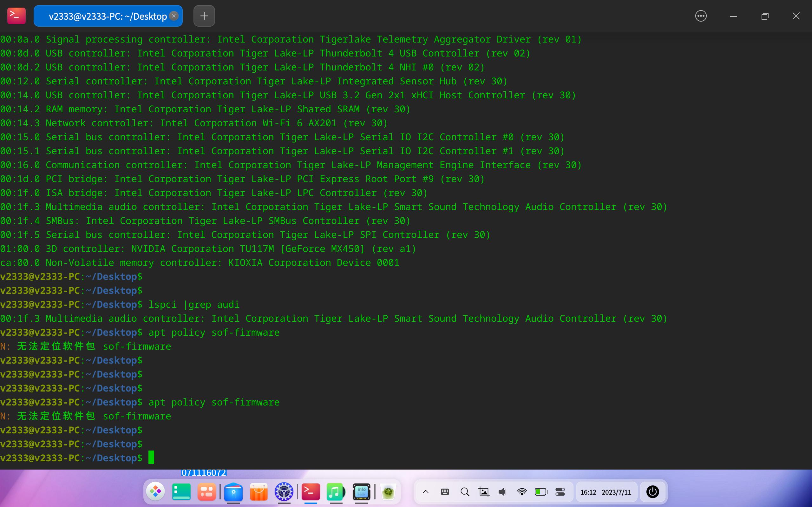Open Device Manager info chip icon
The image size is (812, 507).
point(361,492)
